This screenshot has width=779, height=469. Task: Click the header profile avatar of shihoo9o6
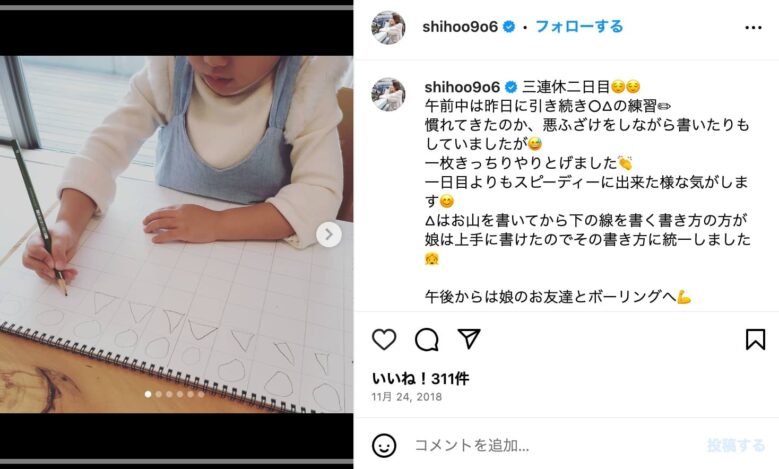[x=389, y=27]
